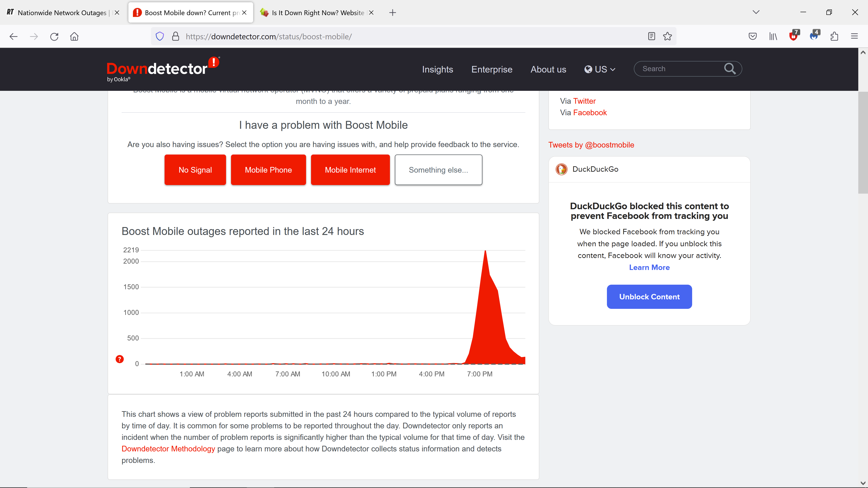Open the list all tabs chevron

pyautogui.click(x=756, y=12)
